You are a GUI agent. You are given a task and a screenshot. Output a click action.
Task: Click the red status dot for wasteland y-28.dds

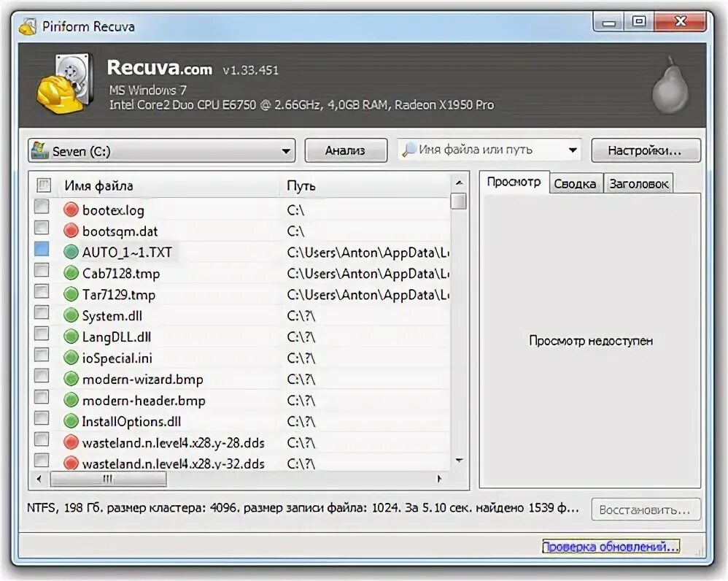point(71,442)
